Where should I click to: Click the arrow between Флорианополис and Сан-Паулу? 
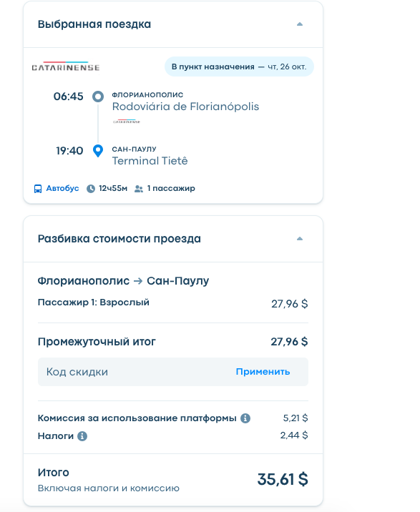[x=138, y=281]
